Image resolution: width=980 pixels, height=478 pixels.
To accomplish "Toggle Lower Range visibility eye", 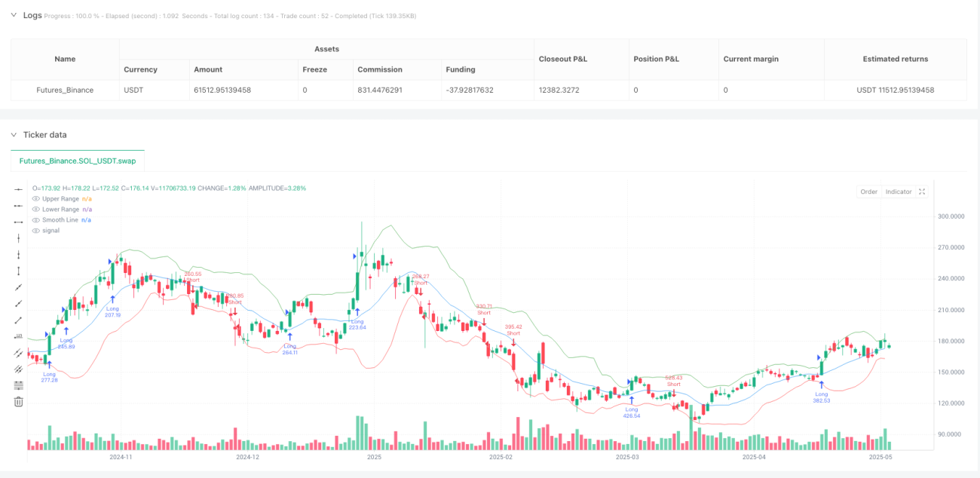I will click(35, 209).
